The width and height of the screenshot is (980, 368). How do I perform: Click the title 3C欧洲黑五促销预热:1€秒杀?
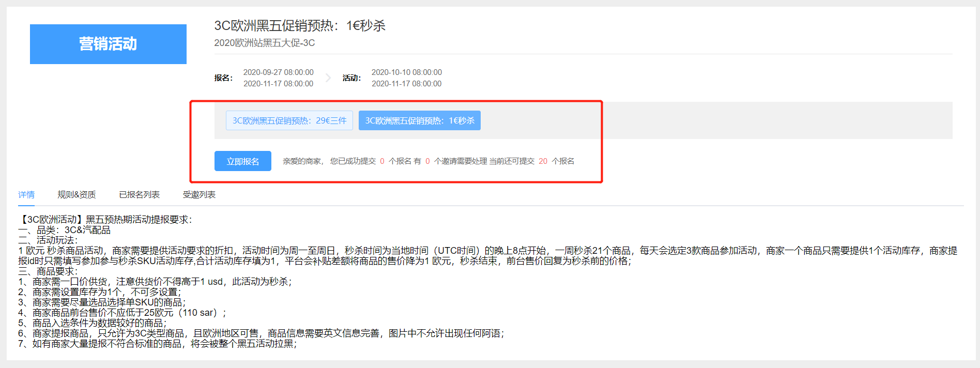[300, 25]
